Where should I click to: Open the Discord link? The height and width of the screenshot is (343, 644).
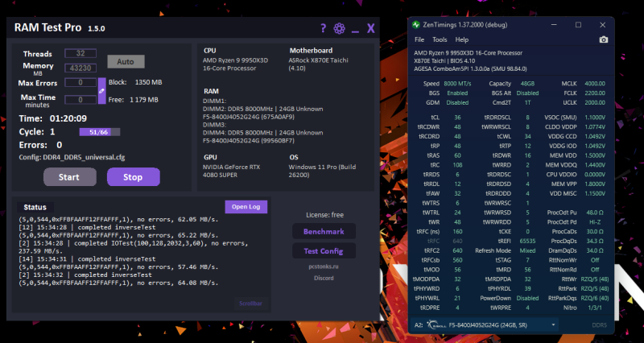(324, 278)
